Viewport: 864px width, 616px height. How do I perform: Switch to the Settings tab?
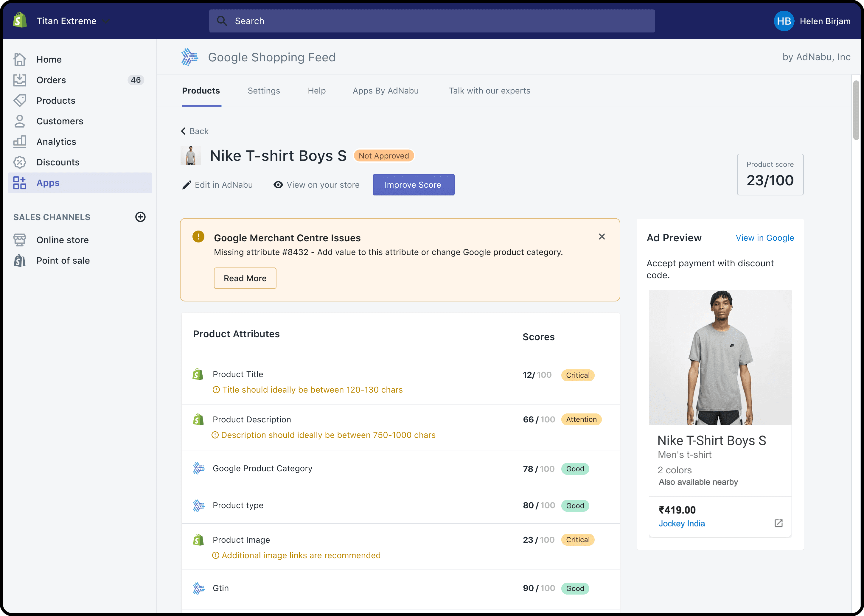coord(264,91)
